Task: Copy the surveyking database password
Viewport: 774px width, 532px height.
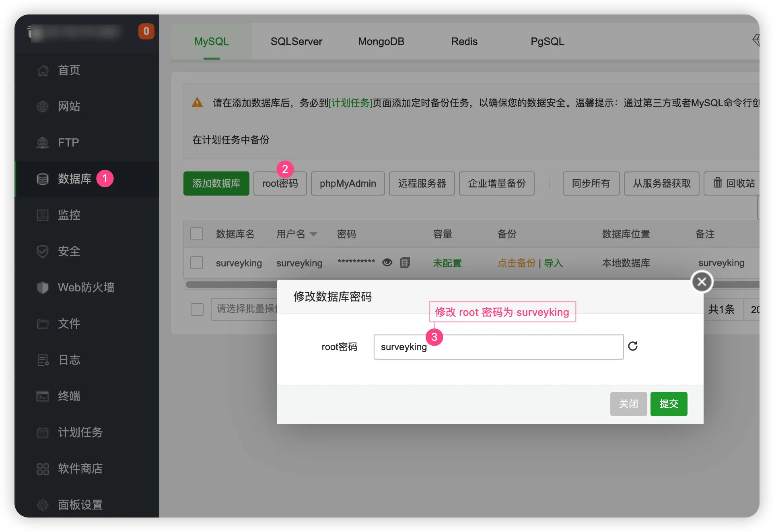Action: click(405, 262)
